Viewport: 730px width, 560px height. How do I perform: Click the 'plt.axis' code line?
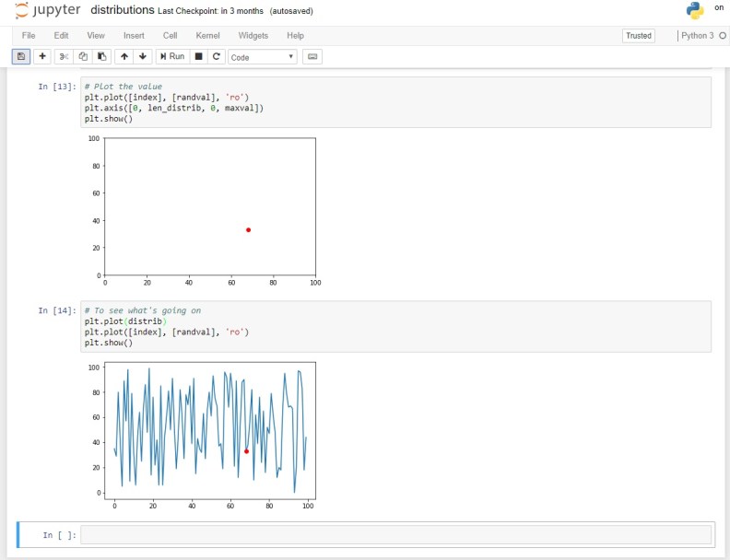[173, 108]
